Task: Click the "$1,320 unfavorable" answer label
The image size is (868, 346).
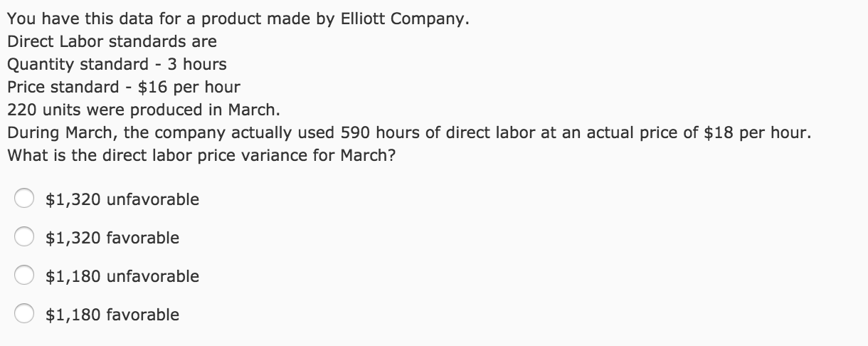Action: click(x=122, y=199)
